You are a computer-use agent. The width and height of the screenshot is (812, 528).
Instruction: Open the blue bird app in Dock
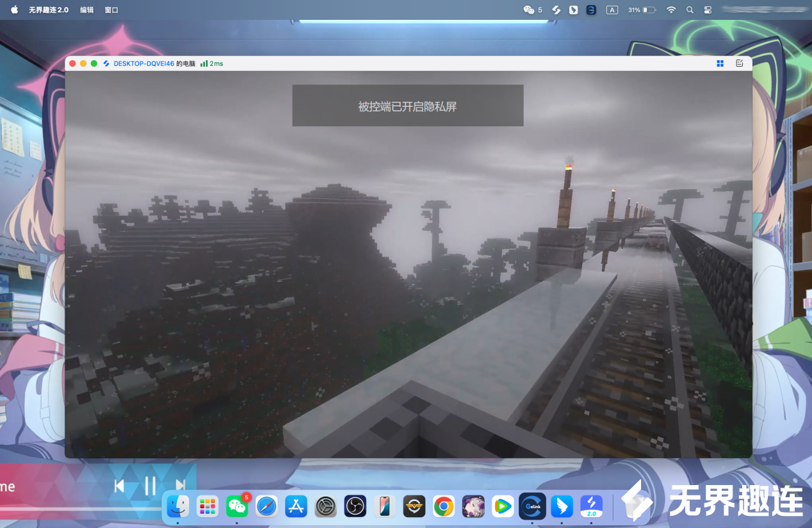point(562,506)
